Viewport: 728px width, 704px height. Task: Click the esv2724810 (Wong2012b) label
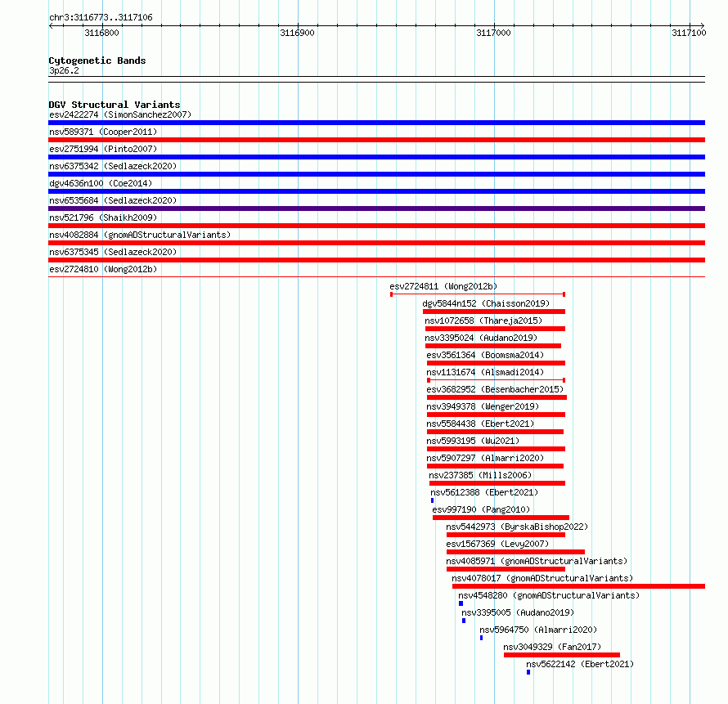(103, 269)
